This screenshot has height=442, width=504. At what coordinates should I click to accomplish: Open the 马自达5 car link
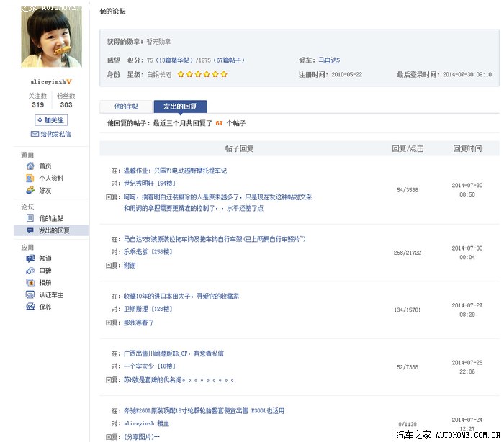329,61
